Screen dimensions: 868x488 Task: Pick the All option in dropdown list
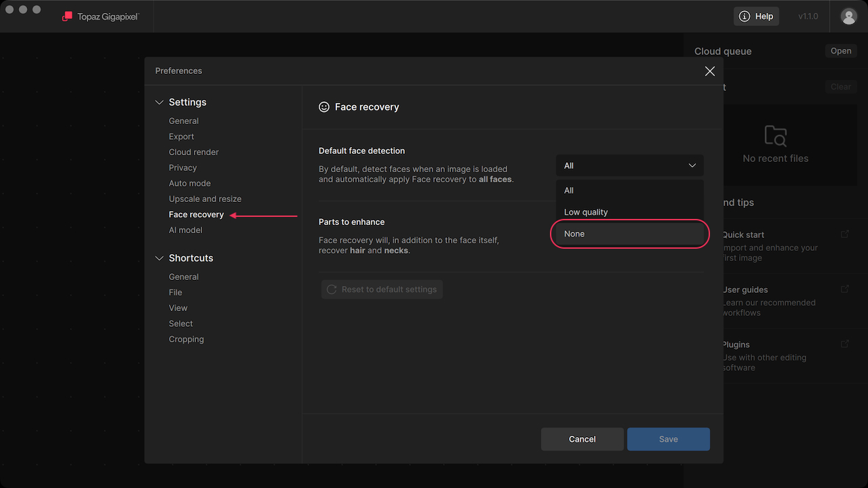pos(629,190)
